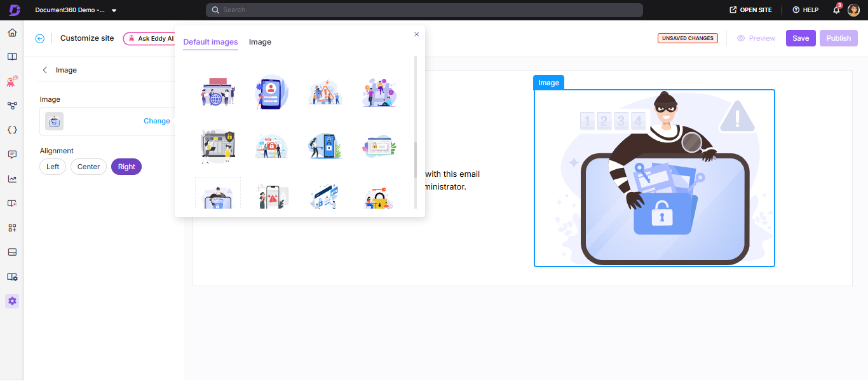Open the API curly braces icon

pyautogui.click(x=12, y=130)
